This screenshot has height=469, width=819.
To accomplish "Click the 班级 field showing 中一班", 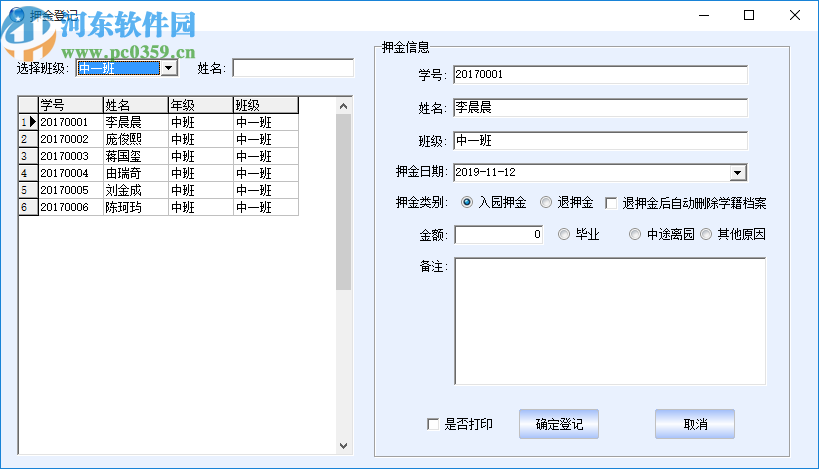I will (x=600, y=141).
